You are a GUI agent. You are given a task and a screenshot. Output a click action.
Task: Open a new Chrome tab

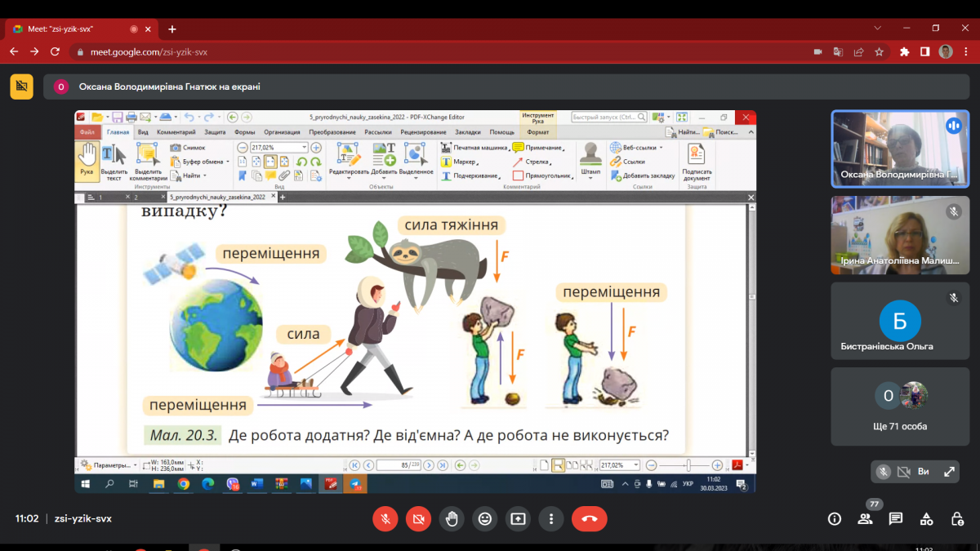tap(172, 29)
